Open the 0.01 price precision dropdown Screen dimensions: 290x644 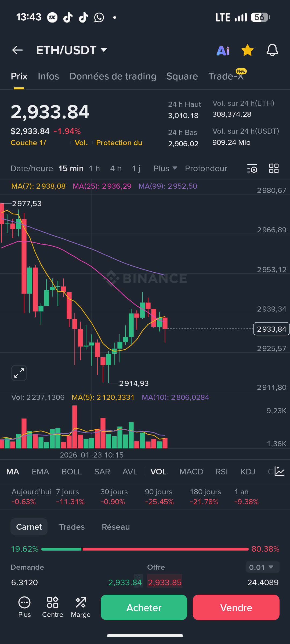(263, 567)
